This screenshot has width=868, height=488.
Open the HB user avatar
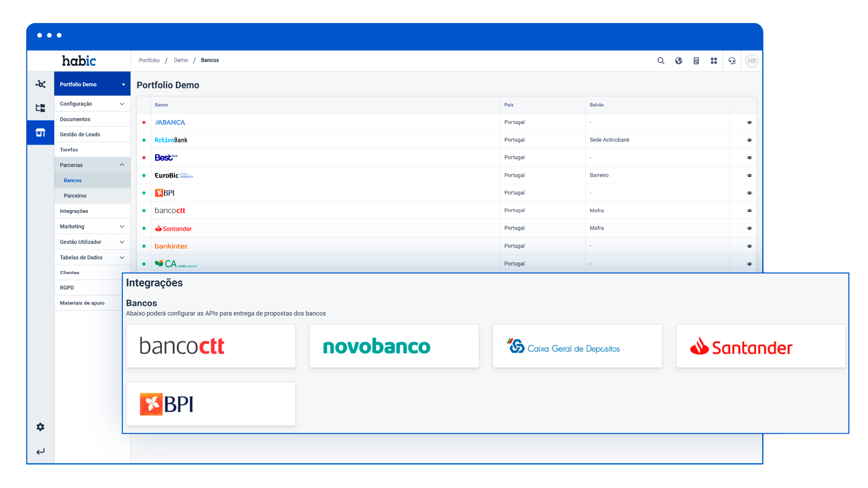752,61
